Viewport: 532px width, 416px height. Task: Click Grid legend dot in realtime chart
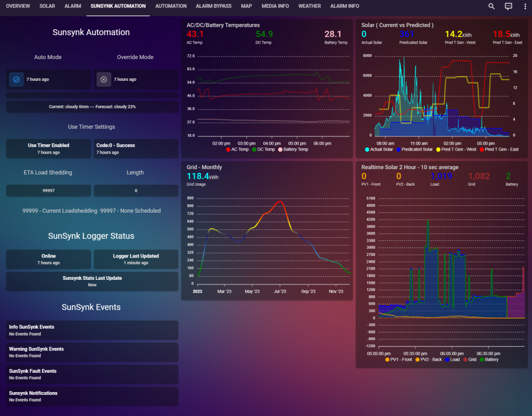465,359
